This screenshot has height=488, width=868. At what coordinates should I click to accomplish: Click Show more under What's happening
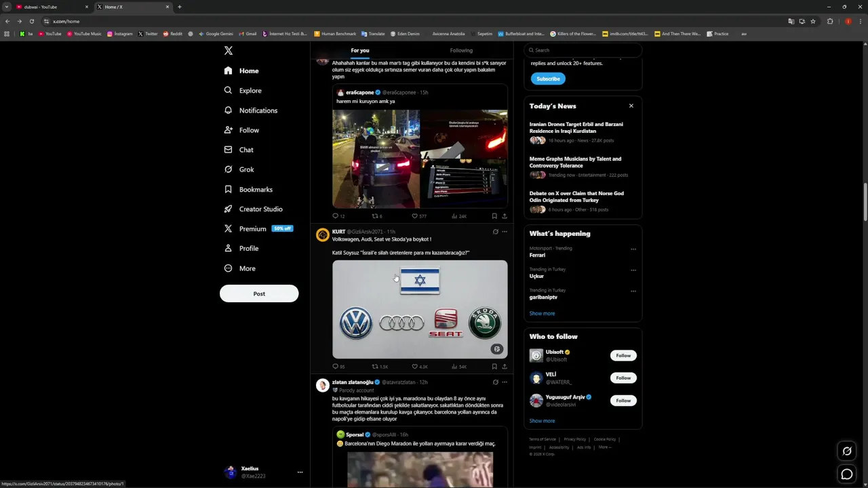[x=542, y=313]
